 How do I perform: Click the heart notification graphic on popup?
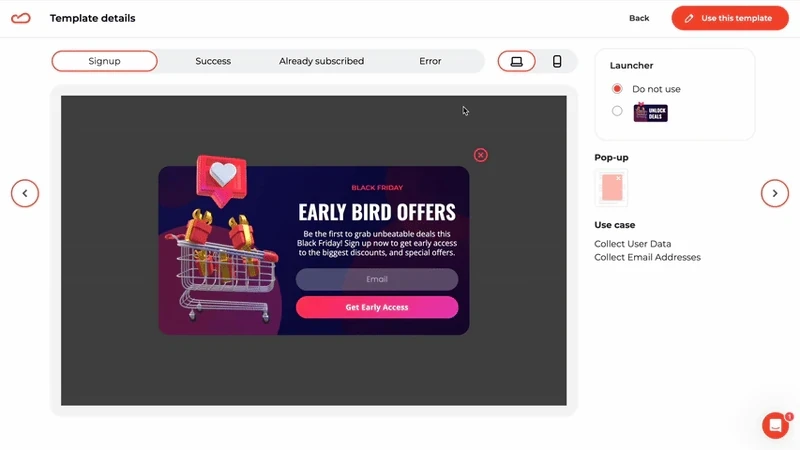coord(221,179)
